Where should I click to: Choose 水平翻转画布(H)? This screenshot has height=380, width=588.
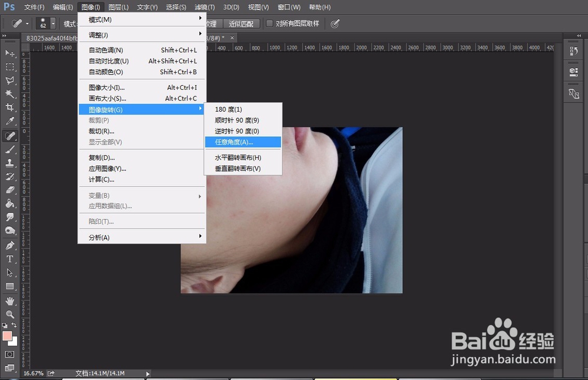[243, 158]
